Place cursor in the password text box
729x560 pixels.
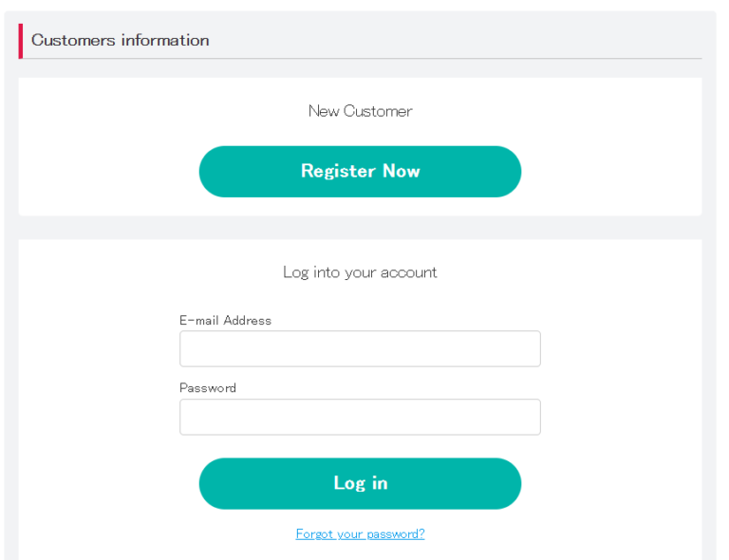[360, 417]
